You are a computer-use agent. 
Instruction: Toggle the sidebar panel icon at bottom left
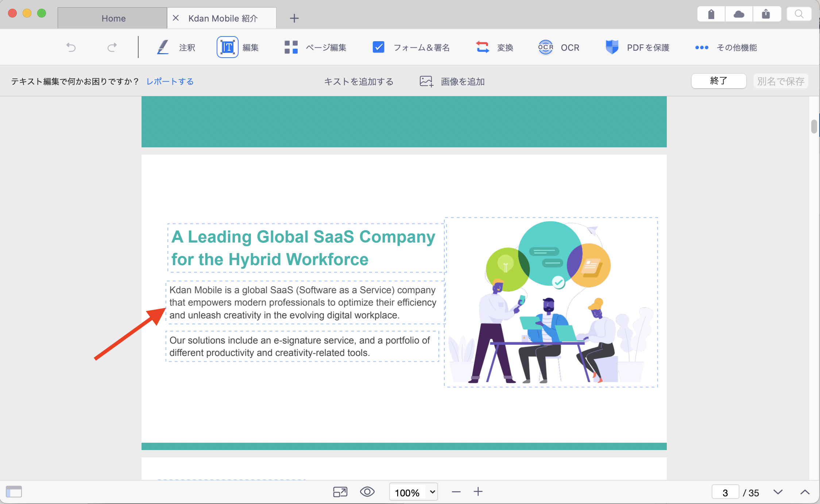tap(14, 492)
